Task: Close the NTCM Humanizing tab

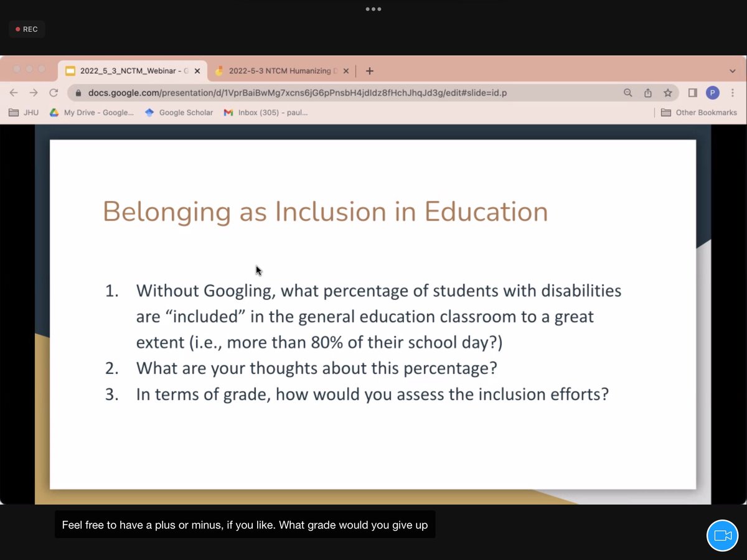Action: 346,71
